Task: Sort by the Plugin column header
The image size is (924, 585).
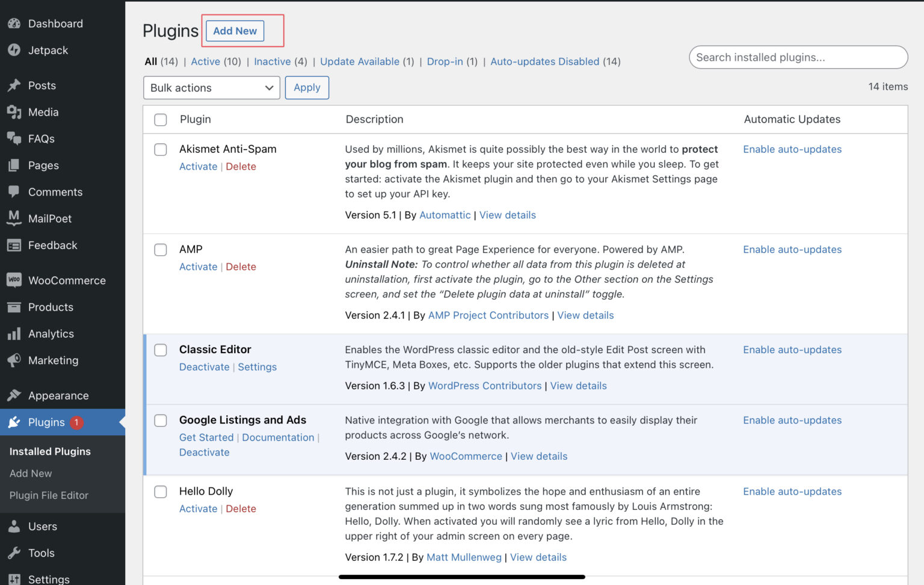Action: pos(196,119)
